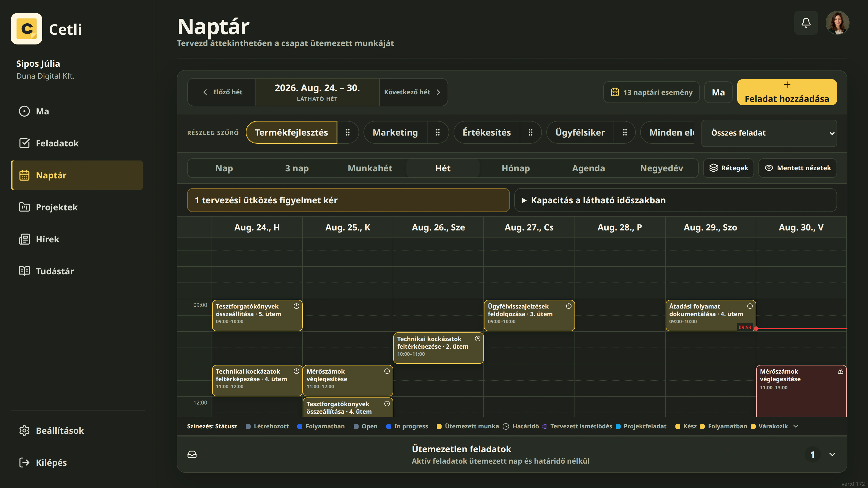Open Tudástár in the sidebar

[77, 271]
